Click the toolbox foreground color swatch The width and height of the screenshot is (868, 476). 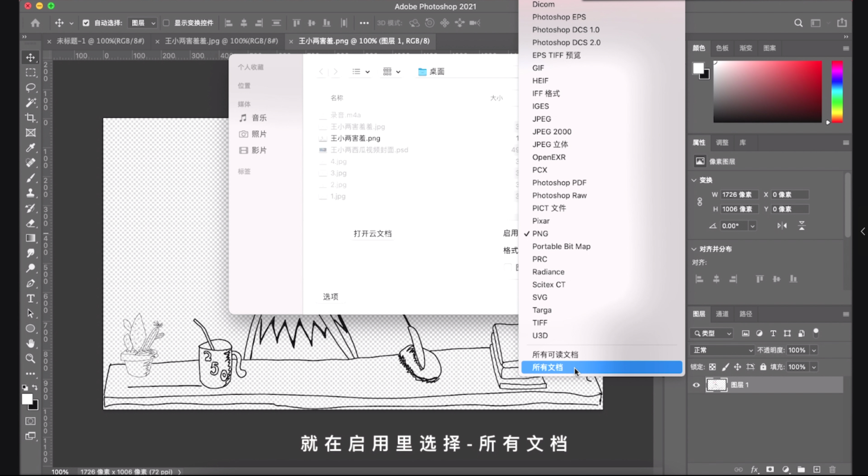(27, 399)
